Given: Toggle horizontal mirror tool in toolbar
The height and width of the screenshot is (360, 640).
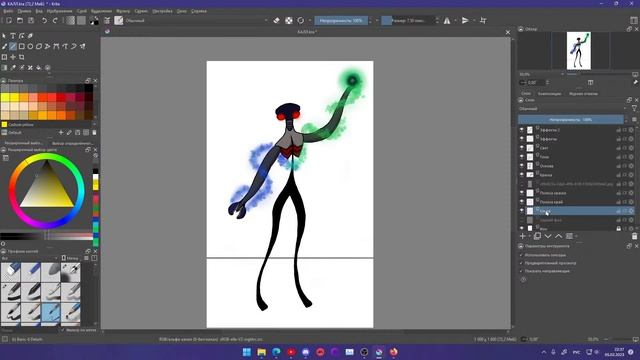Looking at the screenshot, I should [447, 20].
